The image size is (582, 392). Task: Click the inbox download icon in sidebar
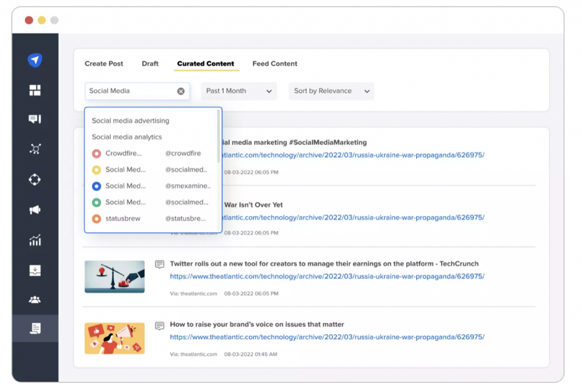35,270
